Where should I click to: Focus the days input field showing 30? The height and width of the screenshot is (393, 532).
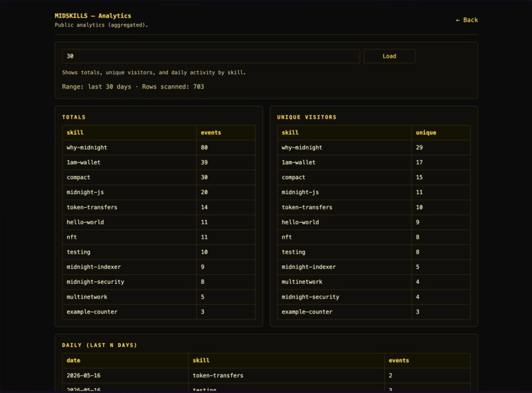210,56
